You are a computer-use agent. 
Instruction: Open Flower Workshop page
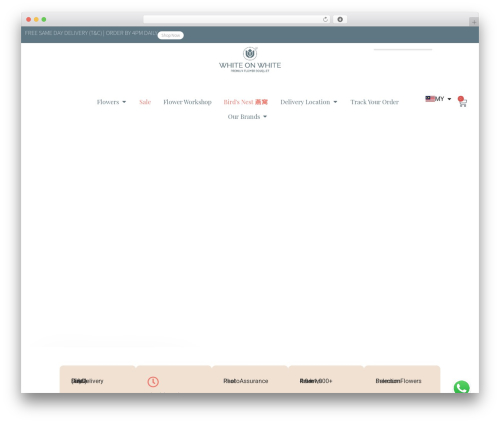click(187, 102)
